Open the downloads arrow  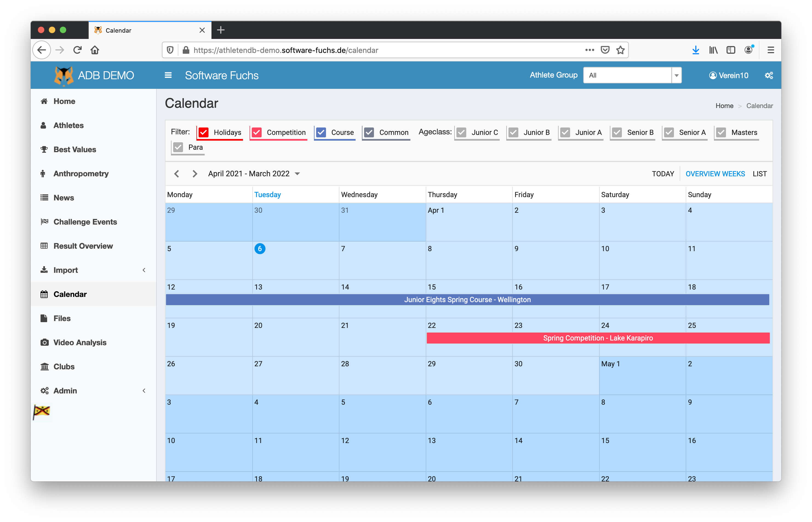coord(696,50)
